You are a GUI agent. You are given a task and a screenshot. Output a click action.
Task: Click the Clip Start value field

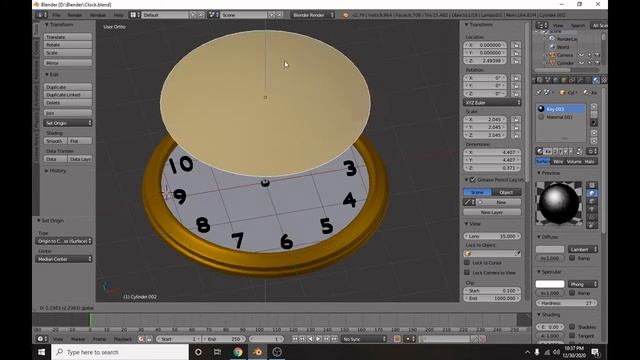[492, 291]
